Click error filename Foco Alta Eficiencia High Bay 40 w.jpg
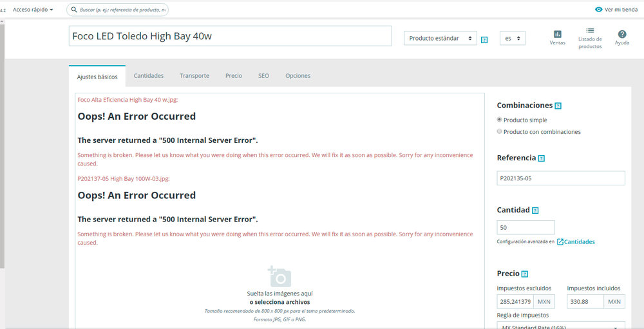Screen dimensions: 644x329 coord(128,100)
